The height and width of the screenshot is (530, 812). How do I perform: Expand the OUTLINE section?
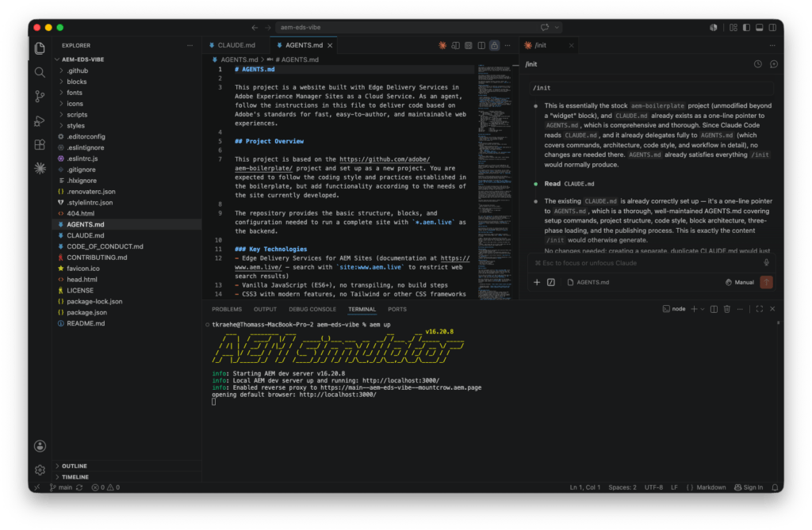[x=74, y=466]
